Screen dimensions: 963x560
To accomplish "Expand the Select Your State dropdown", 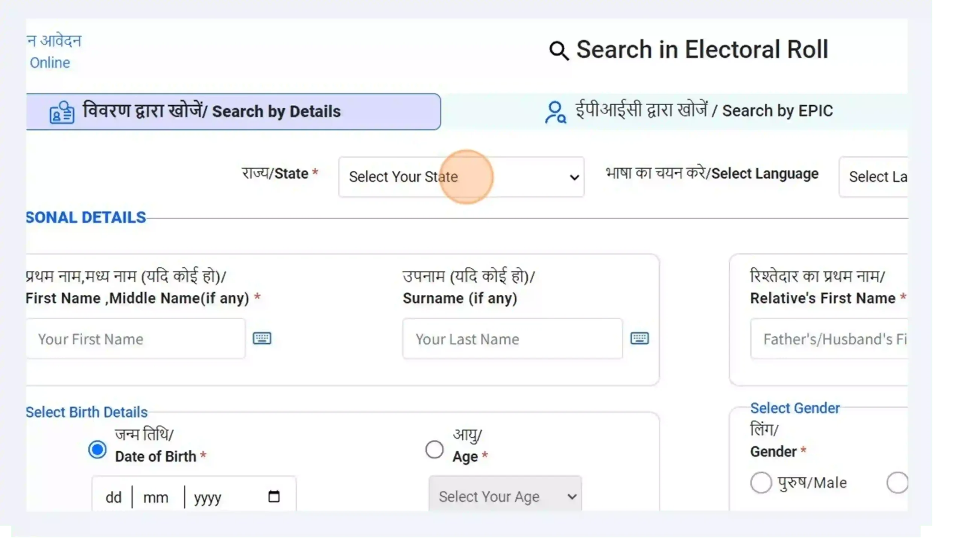I will click(461, 177).
